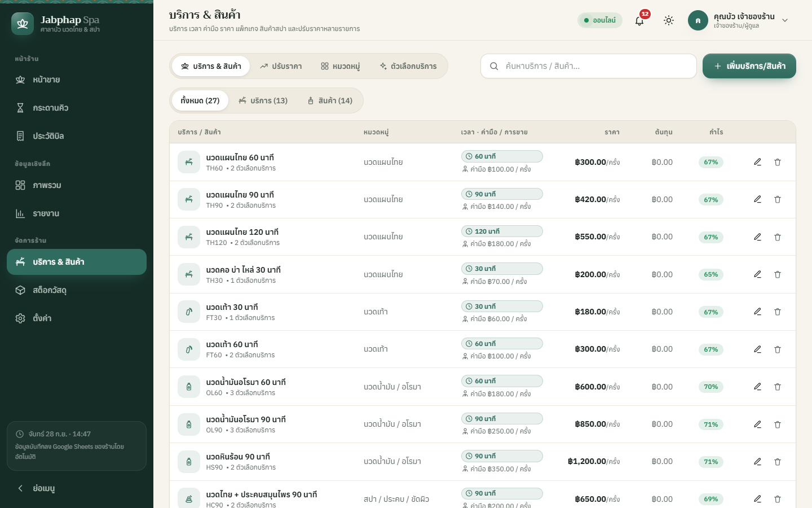The width and height of the screenshot is (812, 508).
Task: Focus the ค้นหาบริการ / สินค้า search field
Action: [589, 66]
